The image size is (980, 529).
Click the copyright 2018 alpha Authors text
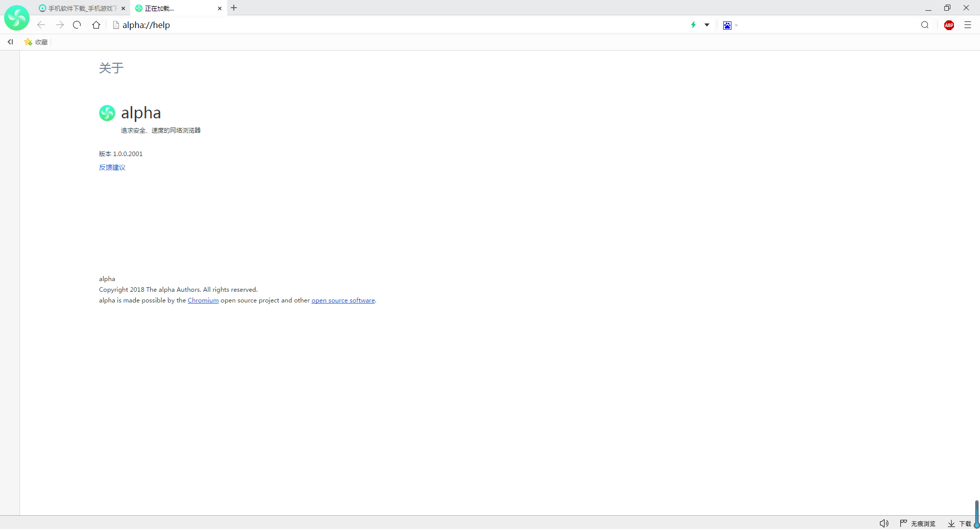(x=178, y=290)
